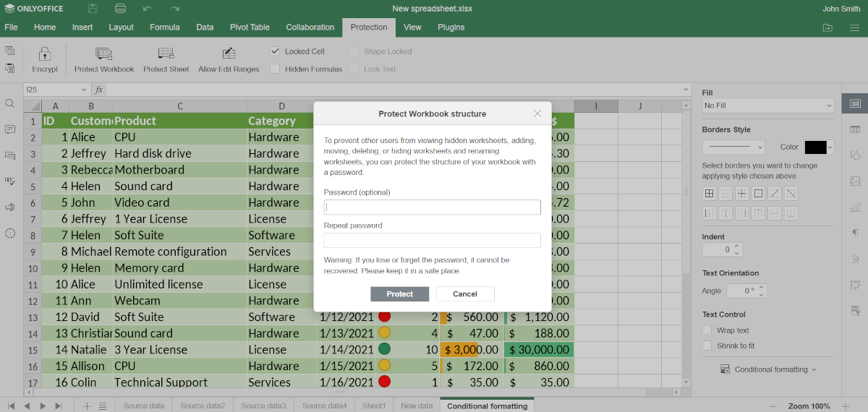This screenshot has width=868, height=412.
Task: Click the Protect button in dialog
Action: click(x=400, y=294)
